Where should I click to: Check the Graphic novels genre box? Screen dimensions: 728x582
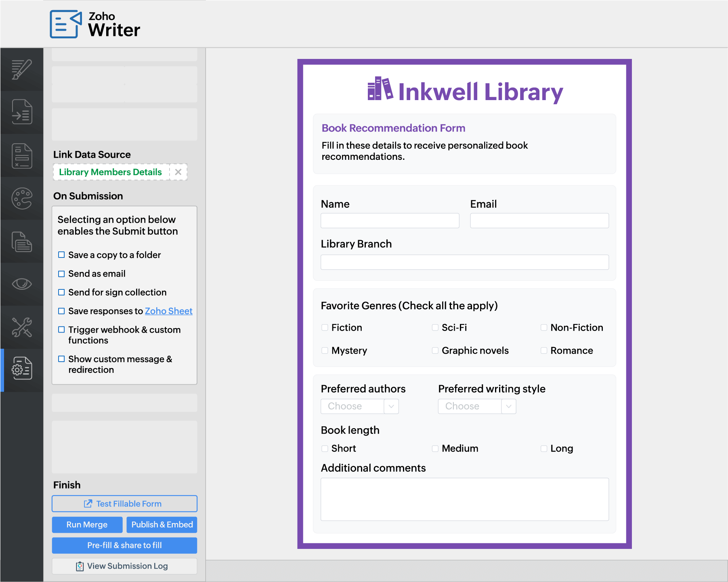(x=435, y=350)
